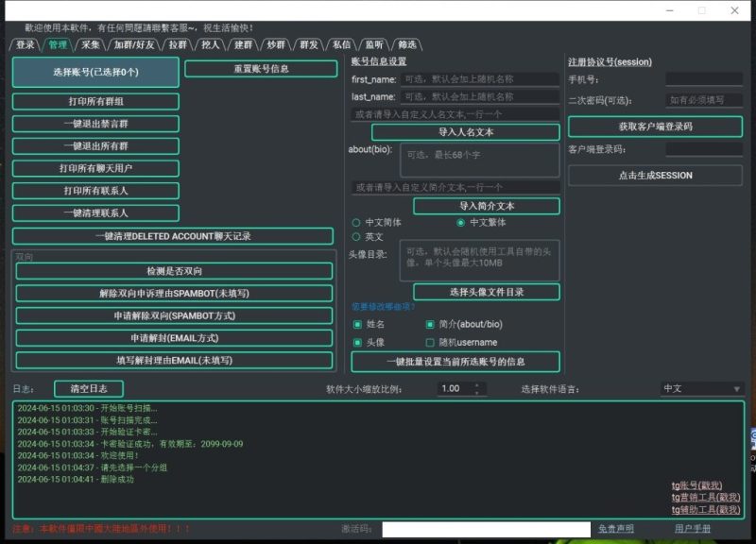Open the 选择软件语言 dropdown
756x544 pixels.
699,387
